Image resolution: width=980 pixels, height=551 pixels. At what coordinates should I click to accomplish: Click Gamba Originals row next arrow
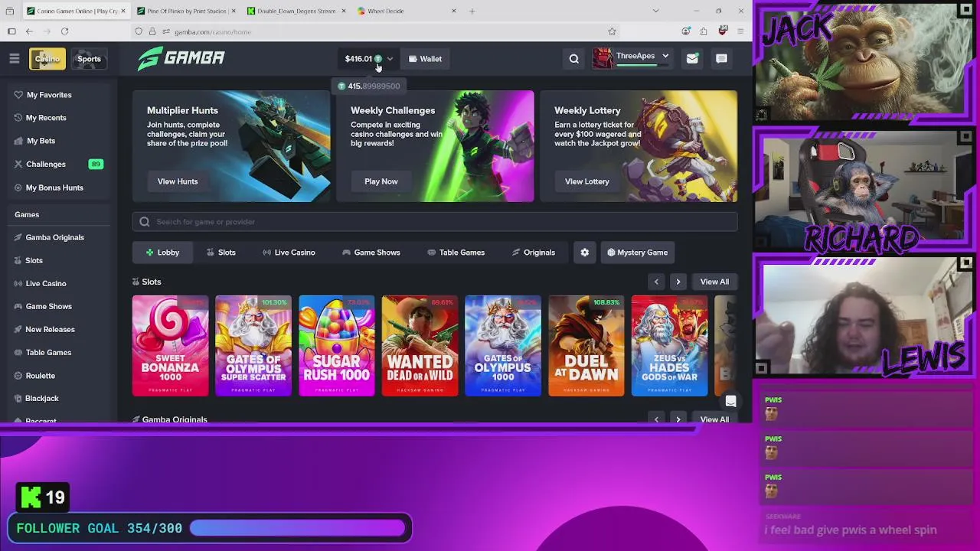pyautogui.click(x=678, y=419)
